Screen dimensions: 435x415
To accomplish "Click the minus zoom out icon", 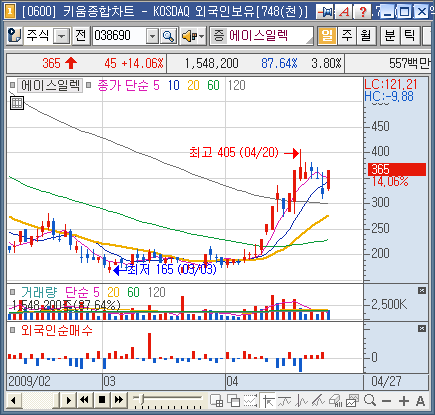I will [386, 401].
